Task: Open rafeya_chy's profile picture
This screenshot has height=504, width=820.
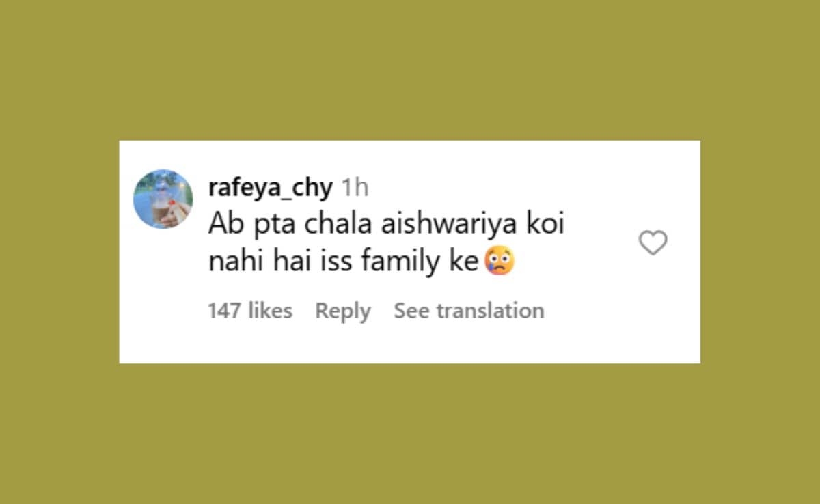Action: [x=163, y=199]
